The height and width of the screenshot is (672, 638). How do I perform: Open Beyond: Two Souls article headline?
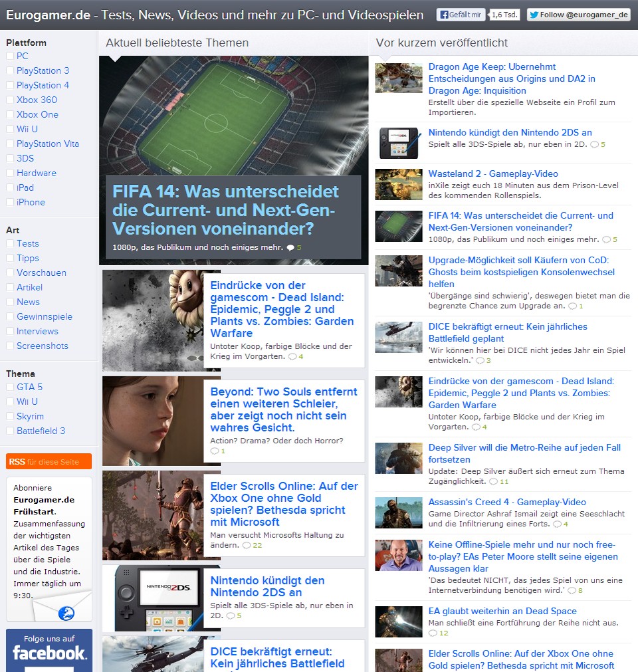click(284, 409)
